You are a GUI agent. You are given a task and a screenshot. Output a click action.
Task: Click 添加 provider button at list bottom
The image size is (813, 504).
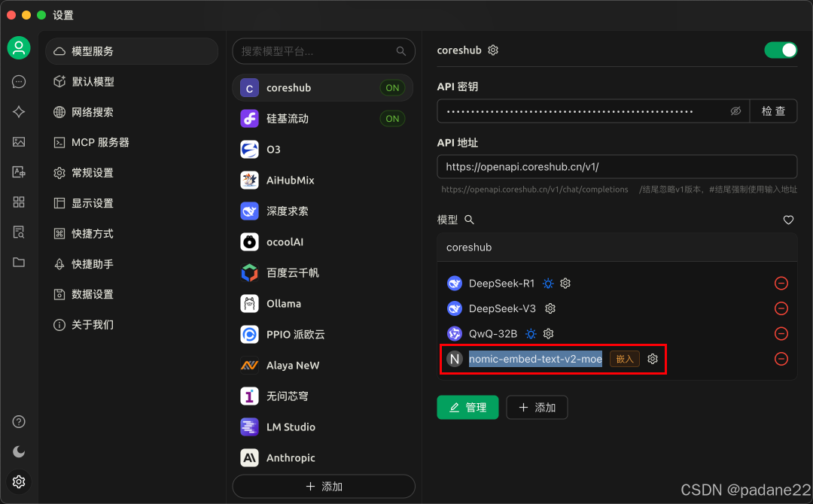[324, 487]
